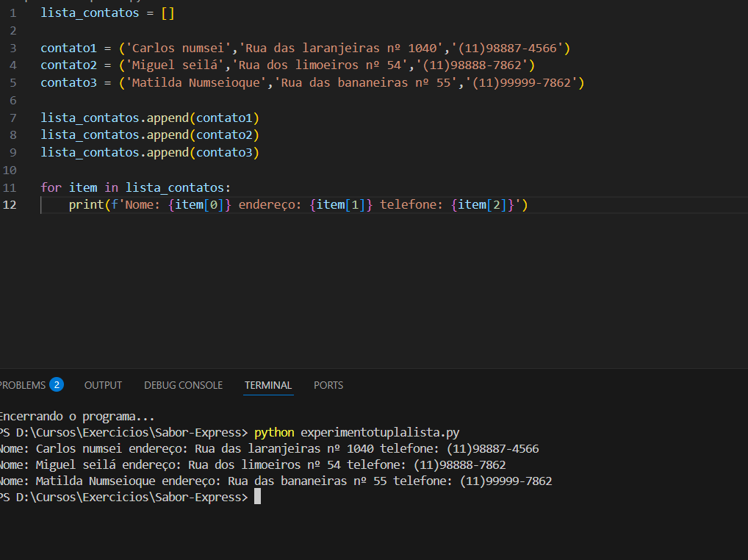Viewport: 748px width, 560px height.
Task: Click line number 12 in the gutter
Action: click(10, 204)
